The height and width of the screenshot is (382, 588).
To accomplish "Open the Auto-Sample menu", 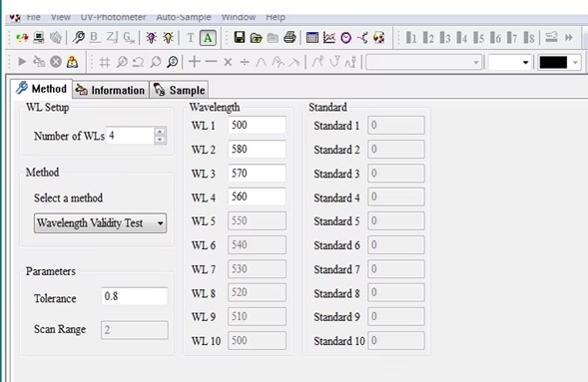I will coord(184,17).
